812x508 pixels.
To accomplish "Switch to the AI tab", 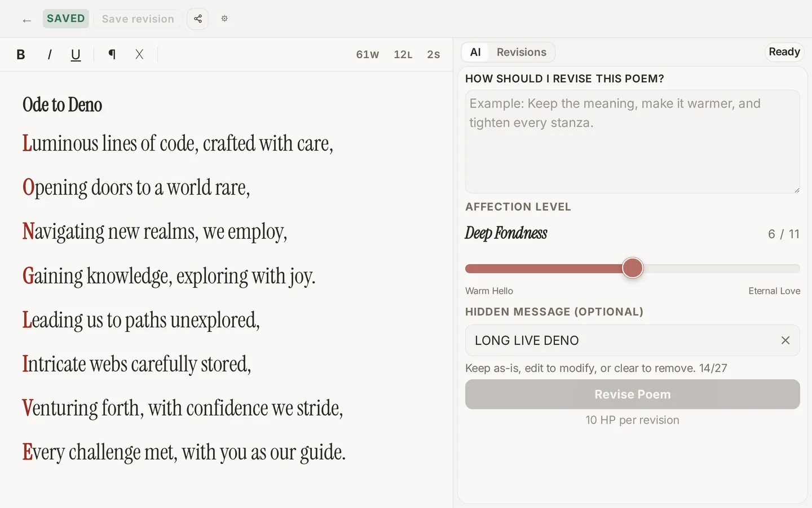I will (x=475, y=52).
